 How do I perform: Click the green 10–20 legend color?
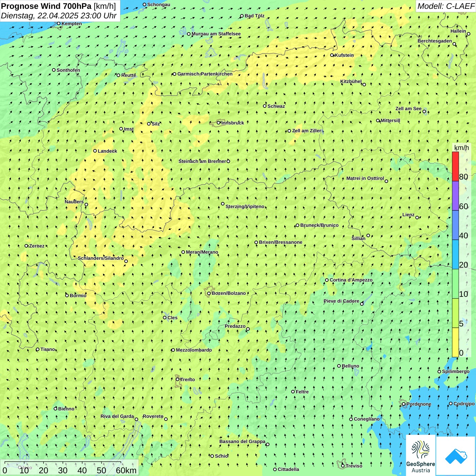(455, 284)
